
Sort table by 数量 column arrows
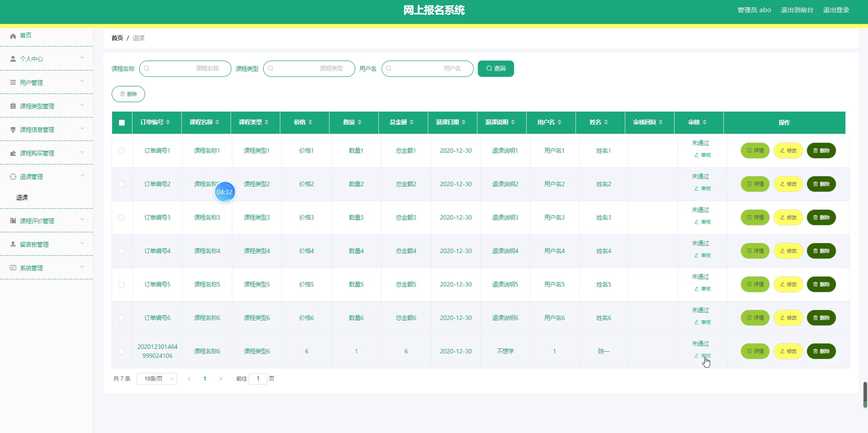click(360, 122)
